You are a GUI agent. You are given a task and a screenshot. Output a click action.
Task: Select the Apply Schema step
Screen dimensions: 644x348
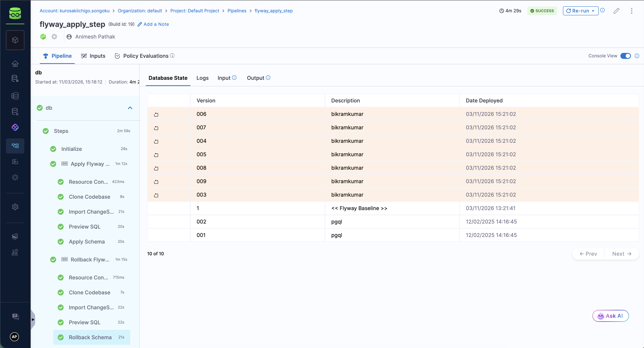[86, 241]
